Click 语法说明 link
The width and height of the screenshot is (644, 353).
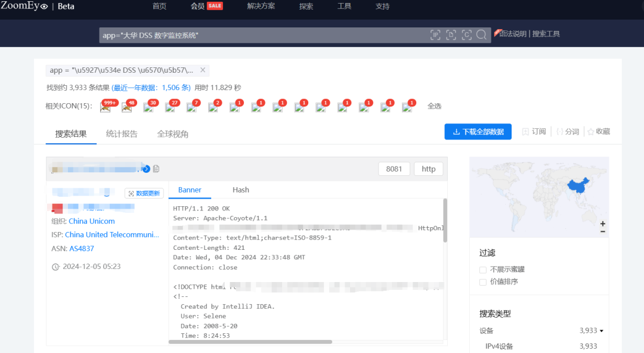tap(513, 34)
